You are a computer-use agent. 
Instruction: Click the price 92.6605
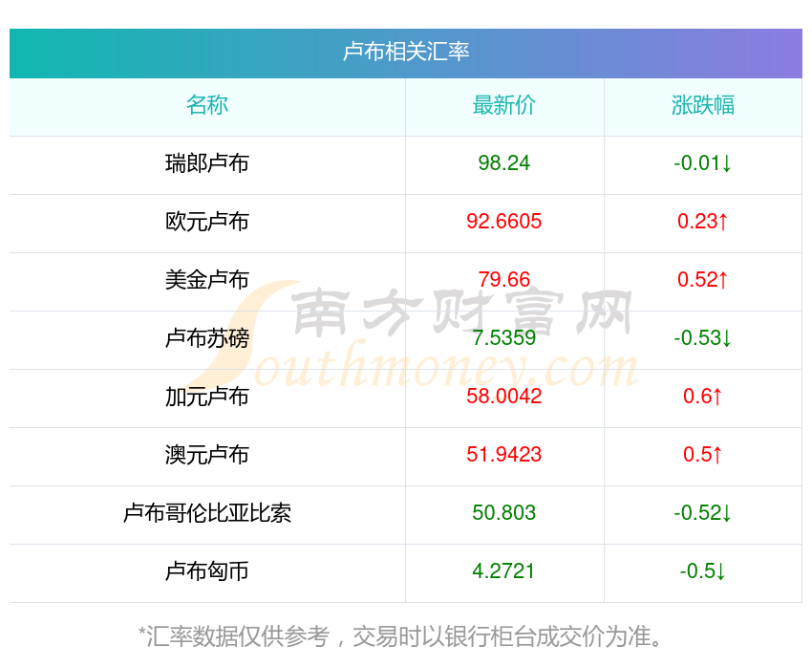click(503, 222)
